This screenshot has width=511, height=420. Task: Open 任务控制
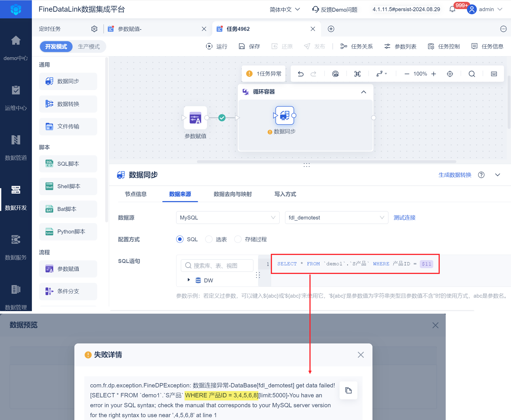pos(444,47)
